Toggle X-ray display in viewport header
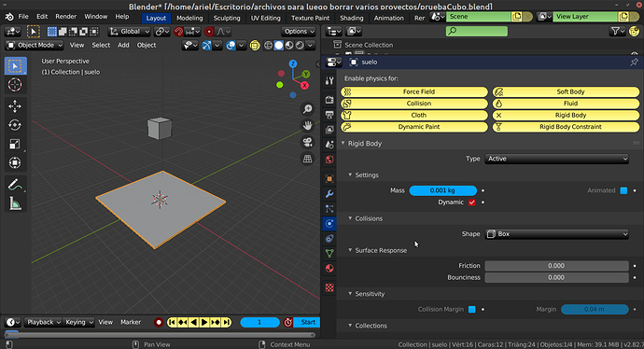The height and width of the screenshot is (349, 644). [x=255, y=45]
